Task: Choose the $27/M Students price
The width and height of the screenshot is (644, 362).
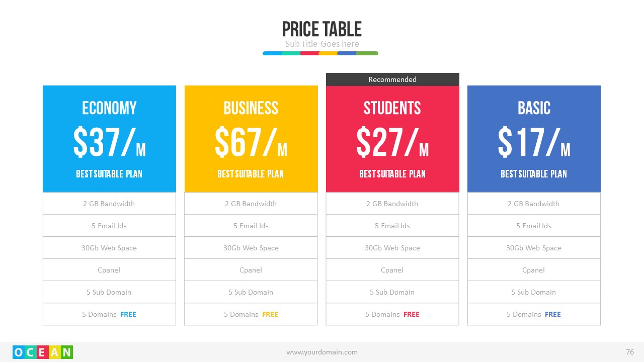Action: (x=392, y=142)
